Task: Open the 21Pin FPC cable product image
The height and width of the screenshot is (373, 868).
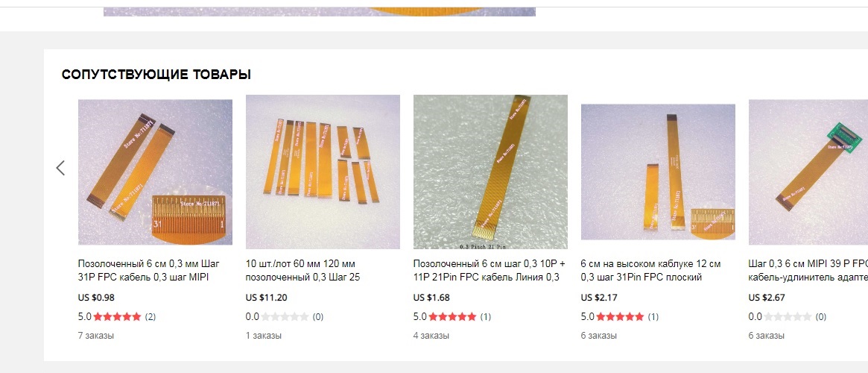Action: 490,172
